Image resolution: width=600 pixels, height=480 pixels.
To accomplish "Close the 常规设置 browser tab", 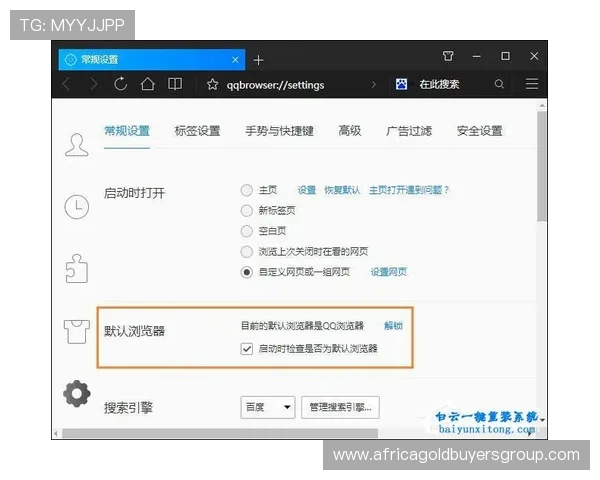I will 235,60.
